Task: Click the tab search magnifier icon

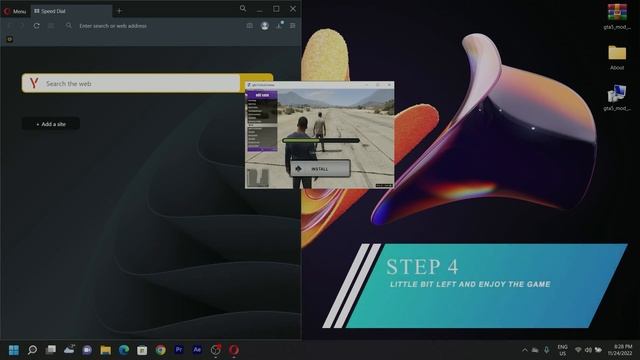Action: (x=243, y=9)
